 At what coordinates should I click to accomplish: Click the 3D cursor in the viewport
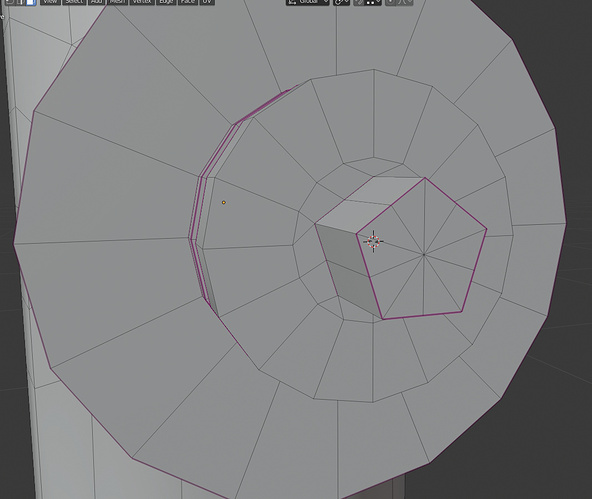373,241
